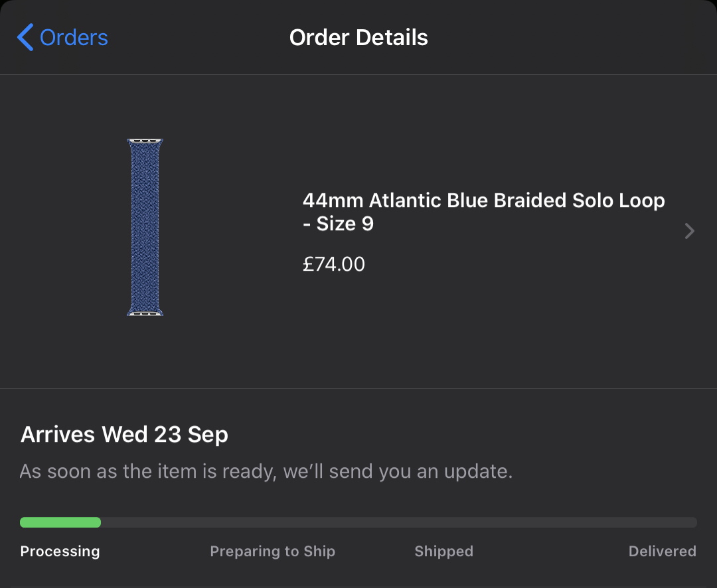The width and height of the screenshot is (717, 588).
Task: Select the Preparing to Ship status label
Action: click(273, 551)
